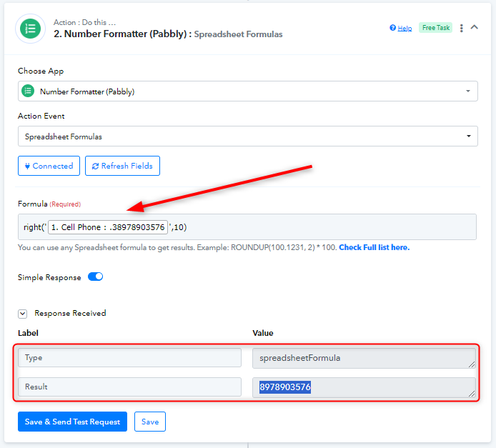The width and height of the screenshot is (496, 448).
Task: Click the Refresh Fields button
Action: [x=122, y=166]
